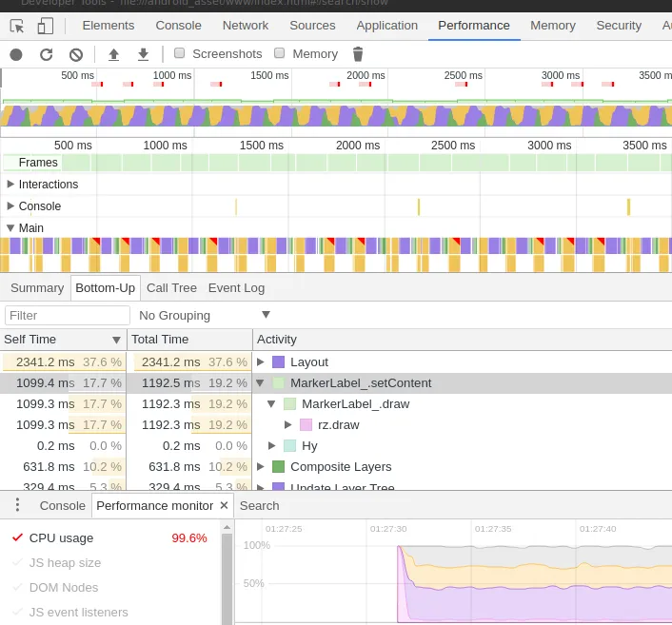
Task: Close the Performance monitor drawer tab
Action: tap(225, 505)
